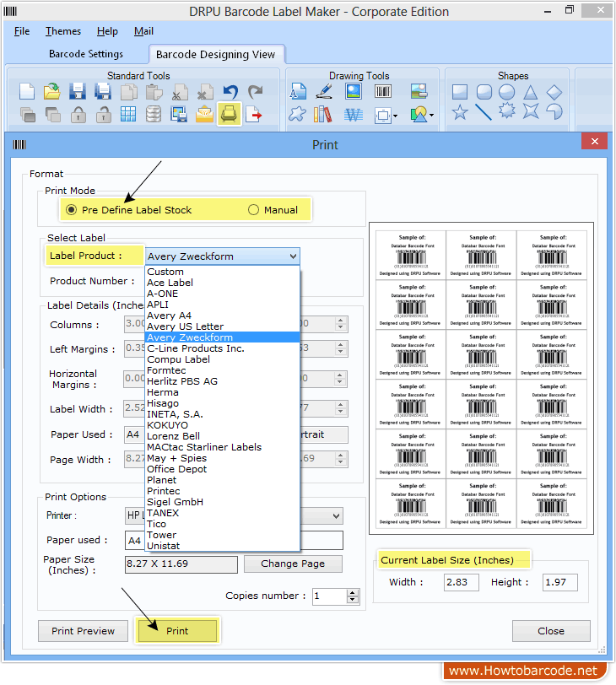Pick Herma from the label list
This screenshot has height=685, width=616.
coord(223,392)
